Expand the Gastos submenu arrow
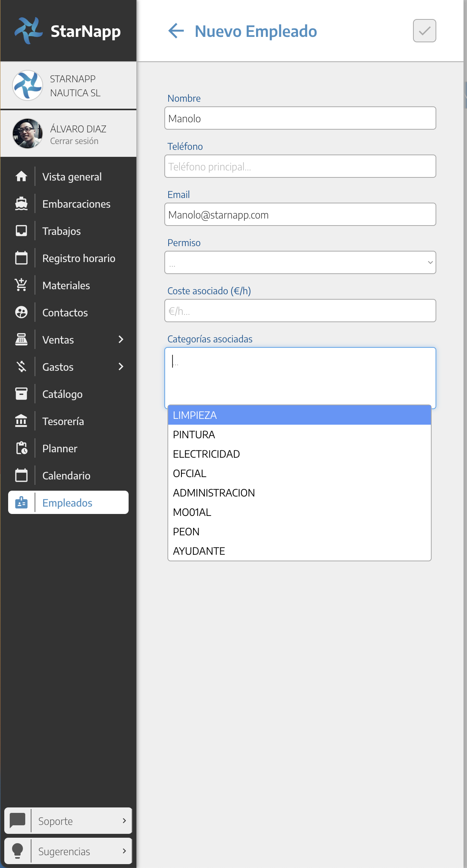Image resolution: width=467 pixels, height=868 pixels. [x=121, y=367]
